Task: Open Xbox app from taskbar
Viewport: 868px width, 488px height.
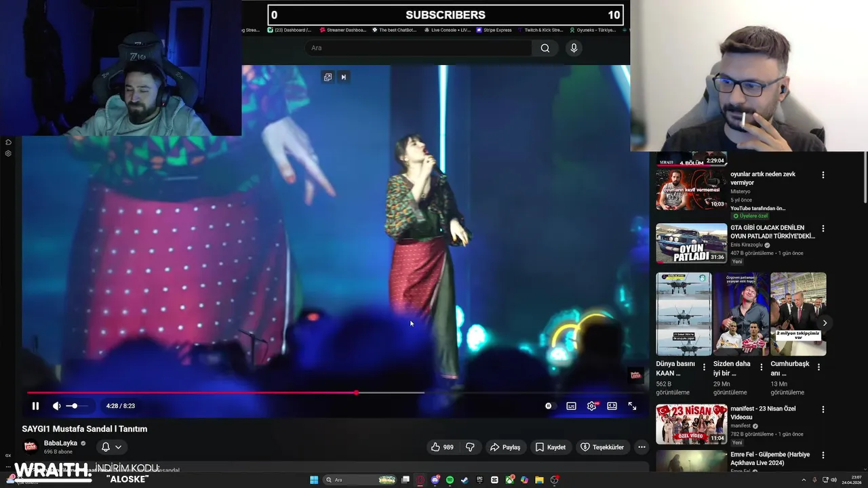Action: (x=509, y=480)
